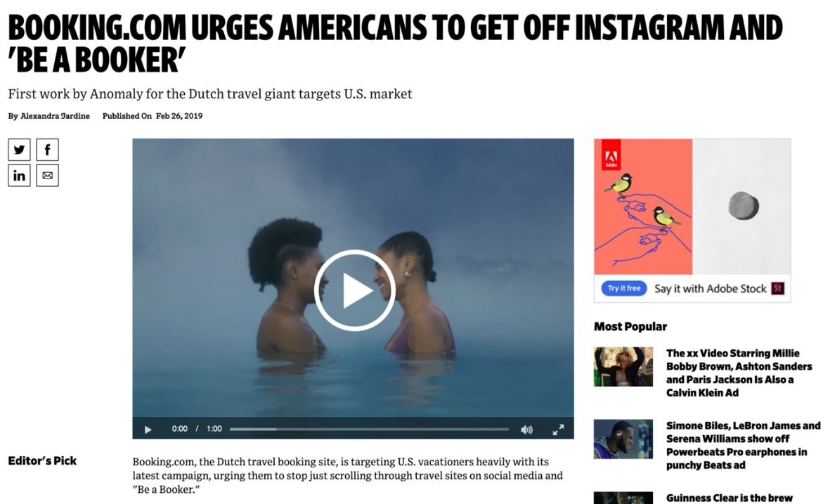Share article via LinkedIn icon
The image size is (830, 504).
point(19,176)
